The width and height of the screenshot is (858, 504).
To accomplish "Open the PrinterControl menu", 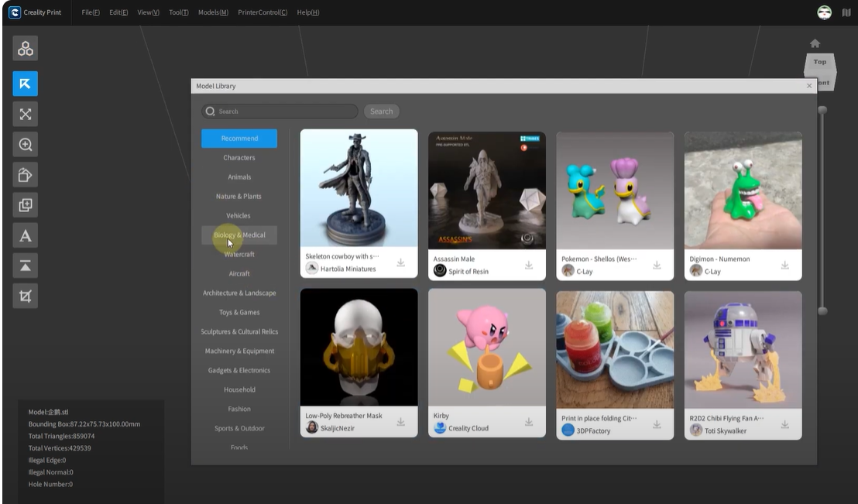I will [262, 12].
